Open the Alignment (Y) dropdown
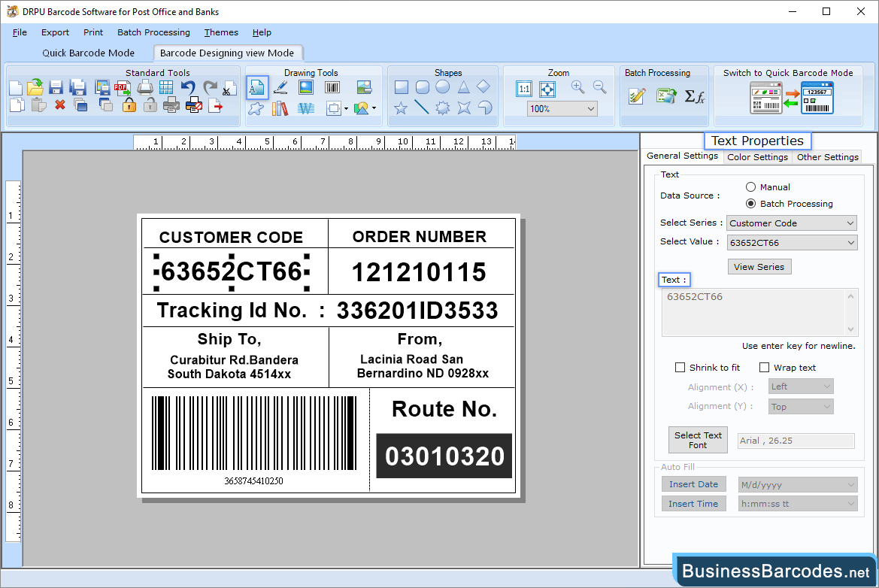The image size is (879, 588). (x=801, y=406)
